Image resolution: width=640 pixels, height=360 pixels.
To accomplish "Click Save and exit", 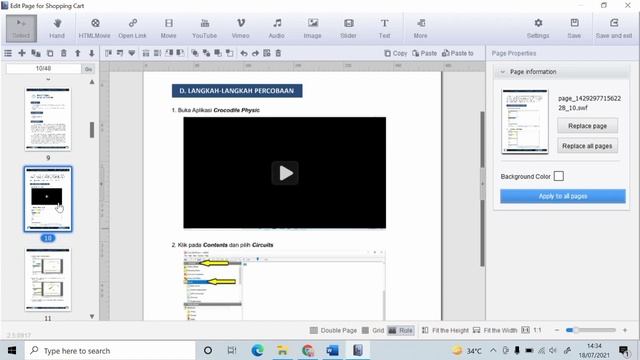I will (614, 28).
